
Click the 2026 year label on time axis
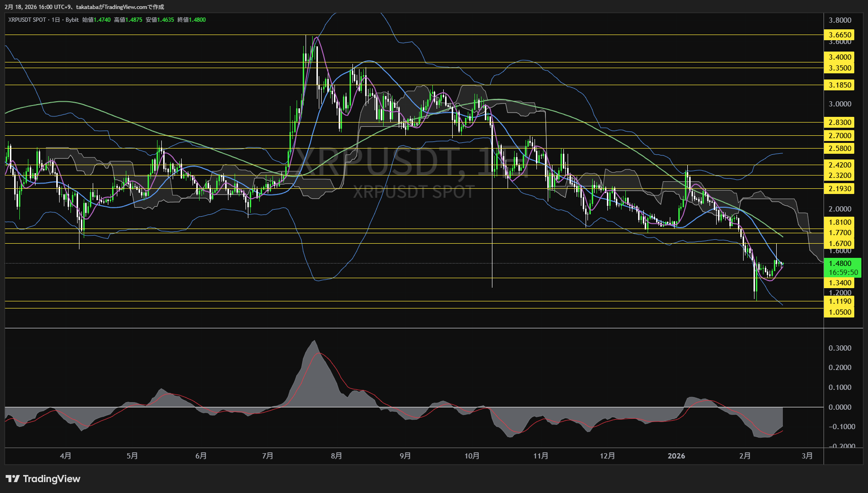point(676,456)
